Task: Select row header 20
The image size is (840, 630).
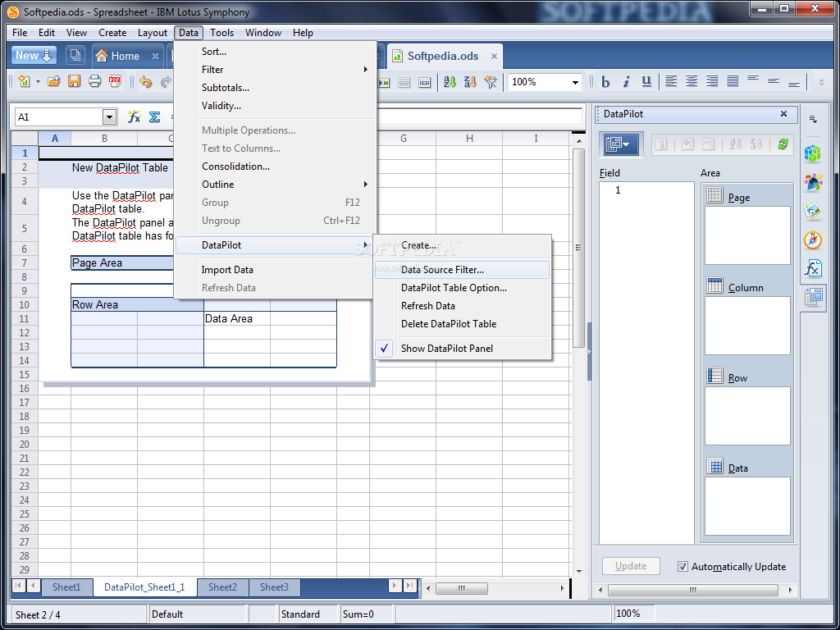Action: point(25,444)
